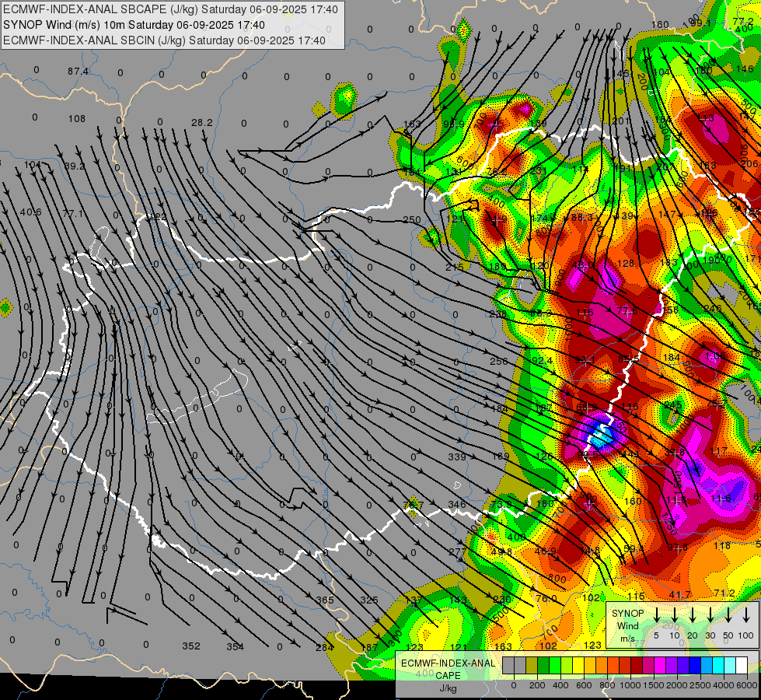Select the cyan swatch before light cyan
The height and width of the screenshot is (700, 761).
(717, 666)
